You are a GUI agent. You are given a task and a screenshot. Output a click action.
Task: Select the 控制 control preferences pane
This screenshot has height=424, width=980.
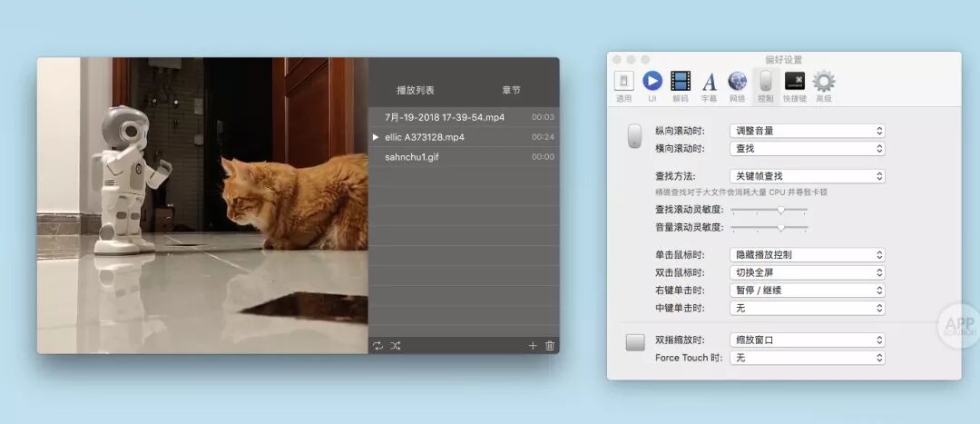(765, 86)
